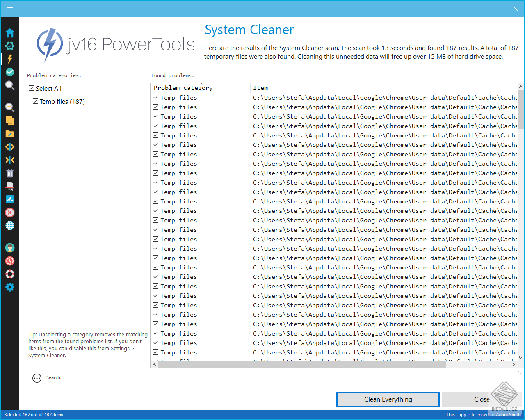The height and width of the screenshot is (420, 525).
Task: Open the blue globe internet tool
Action: [10, 226]
